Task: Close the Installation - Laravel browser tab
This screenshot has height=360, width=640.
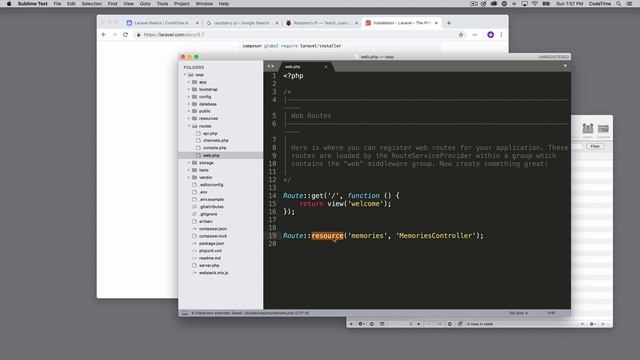Action: [x=436, y=23]
